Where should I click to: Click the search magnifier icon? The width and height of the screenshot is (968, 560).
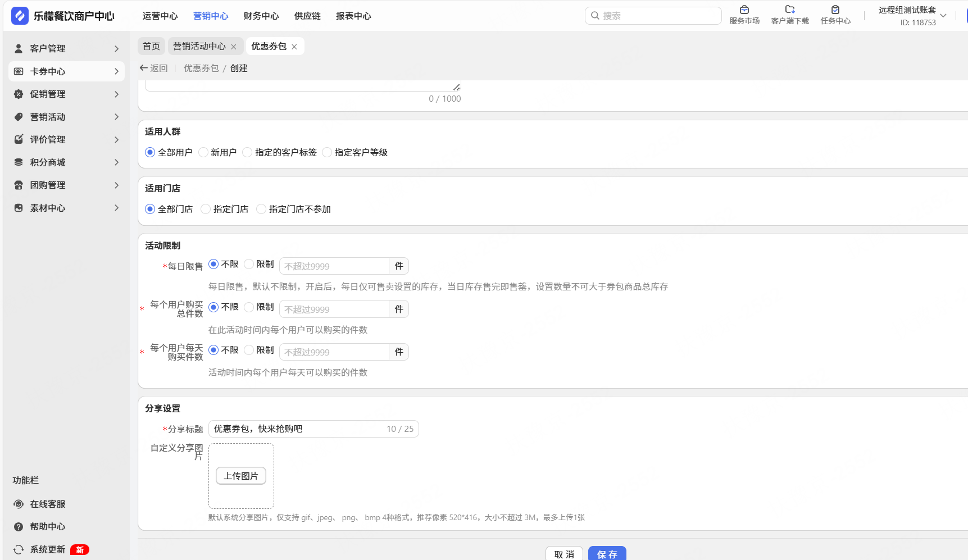coord(595,16)
